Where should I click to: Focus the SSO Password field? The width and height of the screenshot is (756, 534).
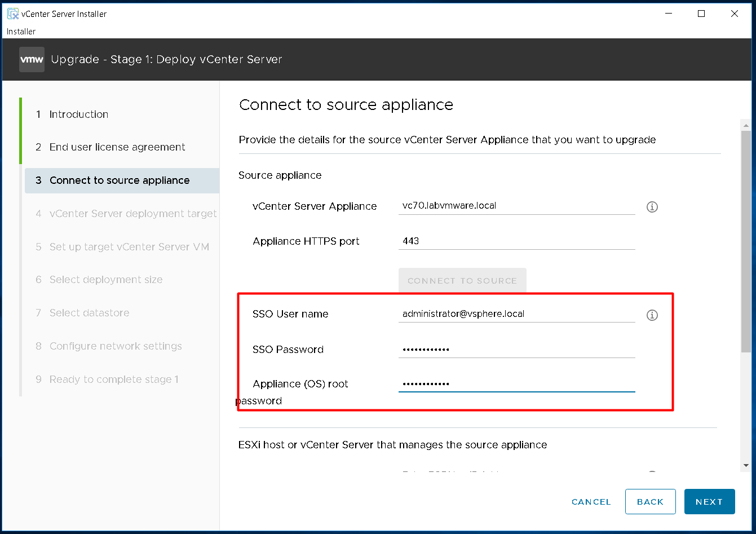[x=517, y=349]
